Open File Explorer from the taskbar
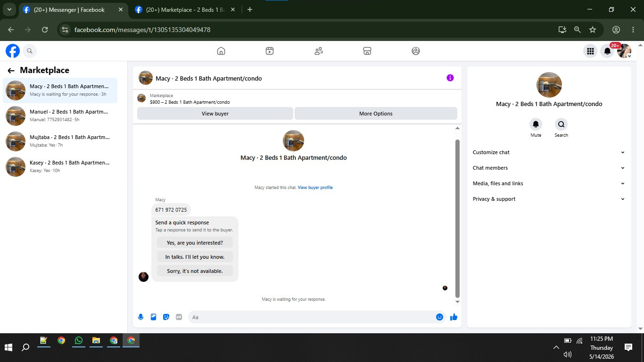The image size is (644, 362). pyautogui.click(x=96, y=341)
